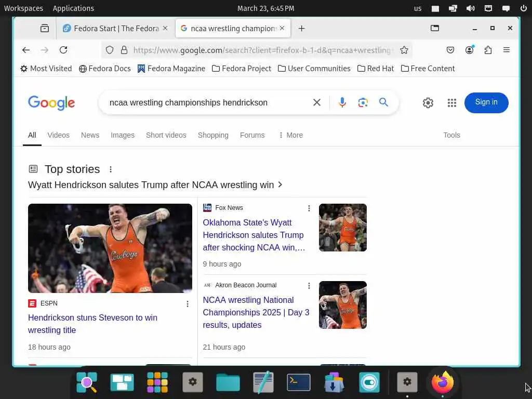The width and height of the screenshot is (532, 399).
Task: Open the power menu in top panel
Action: tap(523, 8)
